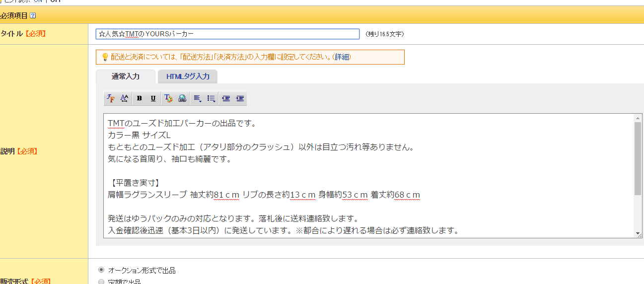This screenshot has height=284, width=644.
Task: Open the font size tool in editor toolbar
Action: point(125,98)
